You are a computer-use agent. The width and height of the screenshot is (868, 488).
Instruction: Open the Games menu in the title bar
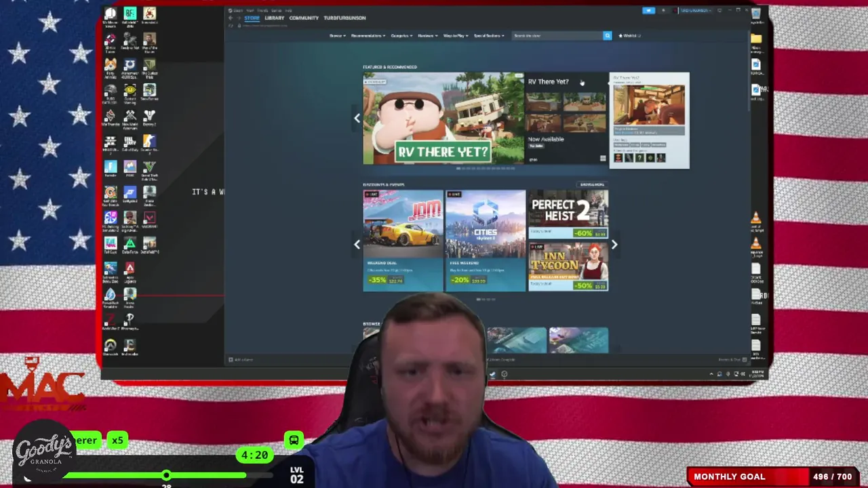tap(277, 10)
